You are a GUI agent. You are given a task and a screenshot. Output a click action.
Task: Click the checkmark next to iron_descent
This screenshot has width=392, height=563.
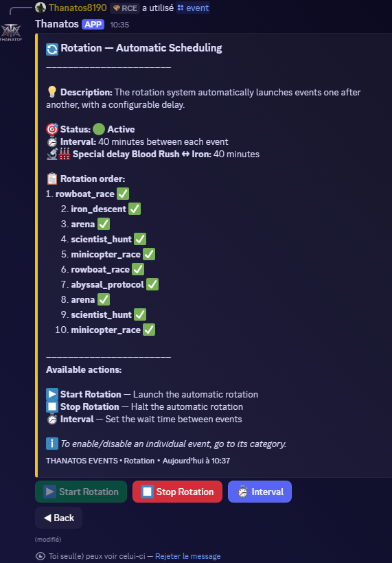pos(135,209)
